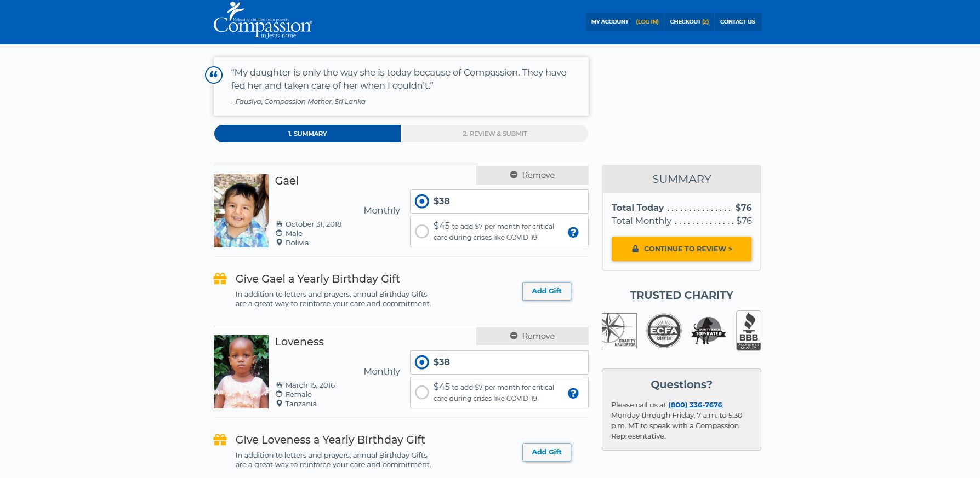Remove Loveness from the cart
The width and height of the screenshot is (980, 478).
pos(532,336)
